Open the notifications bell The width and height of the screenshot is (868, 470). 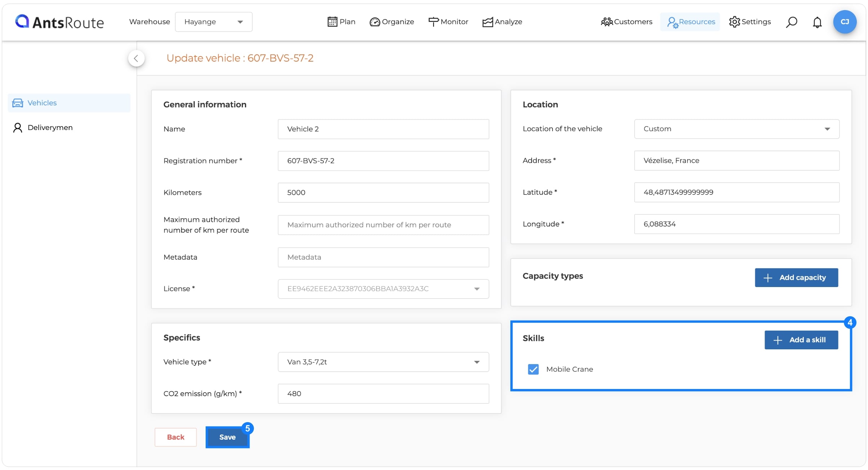pos(817,22)
